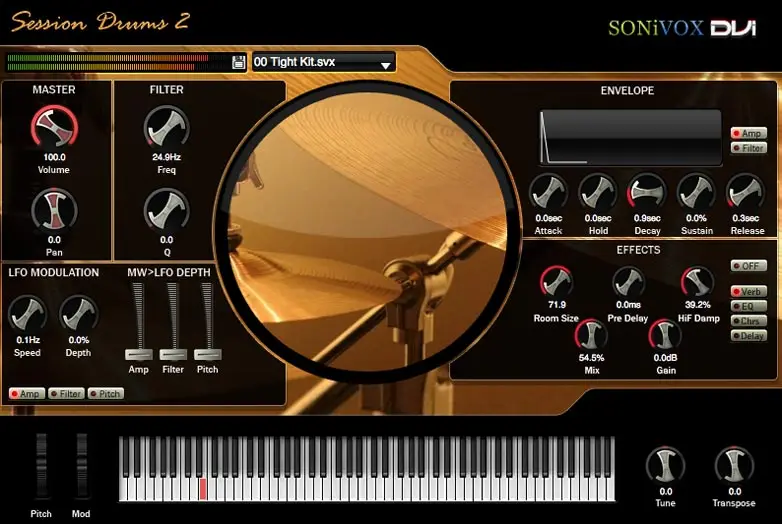The image size is (782, 524).
Task: Select the Chrs effect button
Action: pos(749,321)
